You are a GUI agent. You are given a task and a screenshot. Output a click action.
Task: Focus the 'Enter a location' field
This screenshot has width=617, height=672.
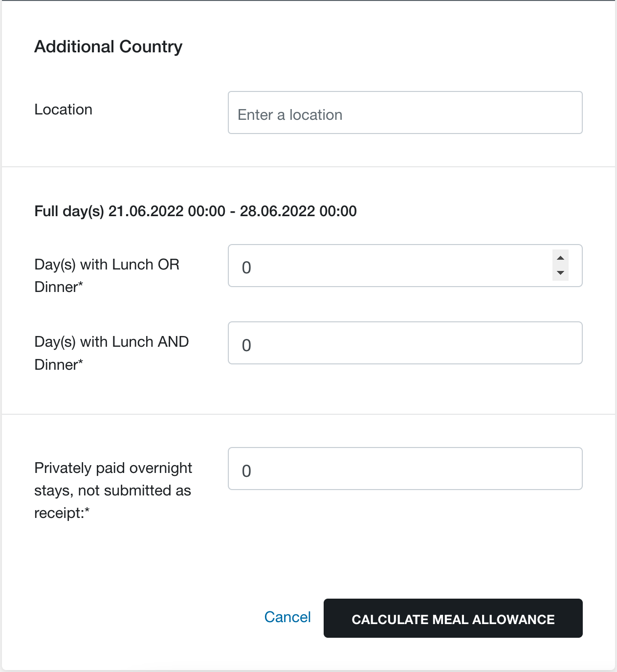point(405,112)
